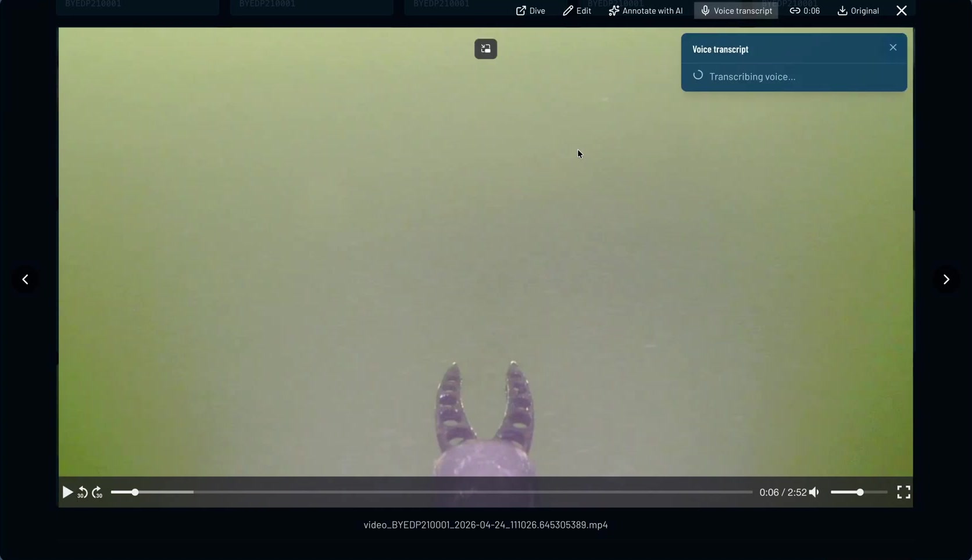The height and width of the screenshot is (560, 972).
Task: Download the Original file
Action: click(858, 10)
